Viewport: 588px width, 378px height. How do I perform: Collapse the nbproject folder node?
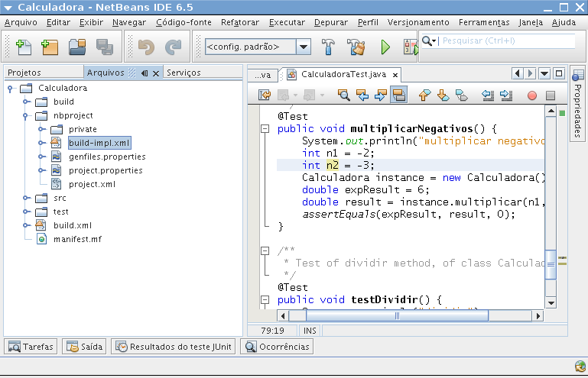tap(26, 116)
